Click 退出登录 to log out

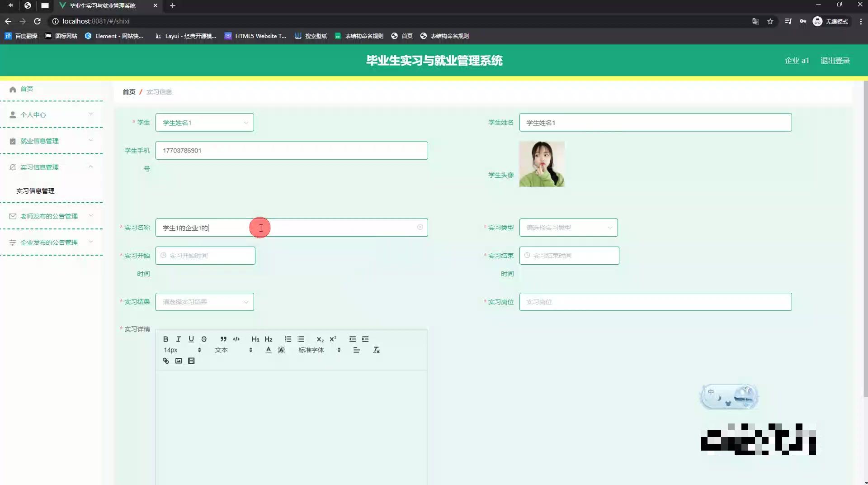[x=835, y=60]
